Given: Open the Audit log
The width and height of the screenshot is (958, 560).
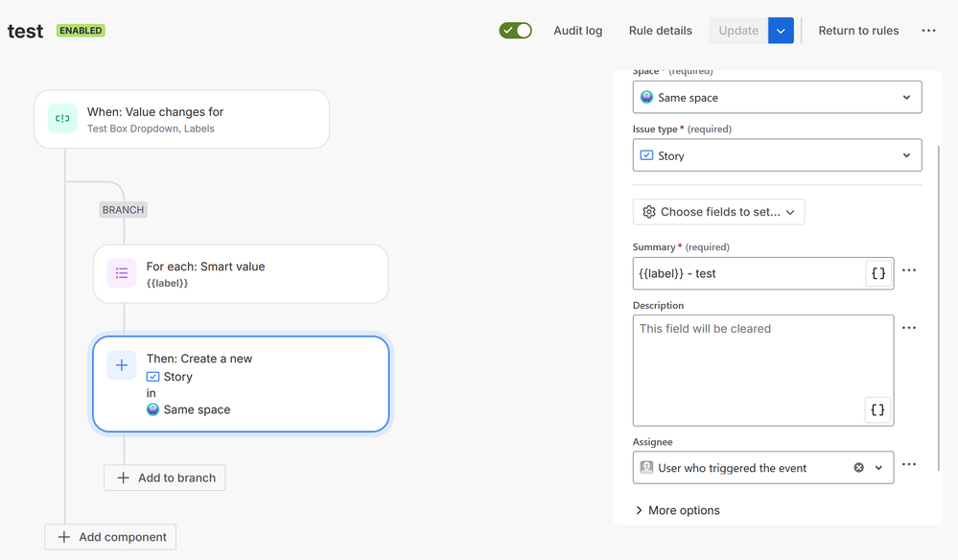Looking at the screenshot, I should point(577,30).
